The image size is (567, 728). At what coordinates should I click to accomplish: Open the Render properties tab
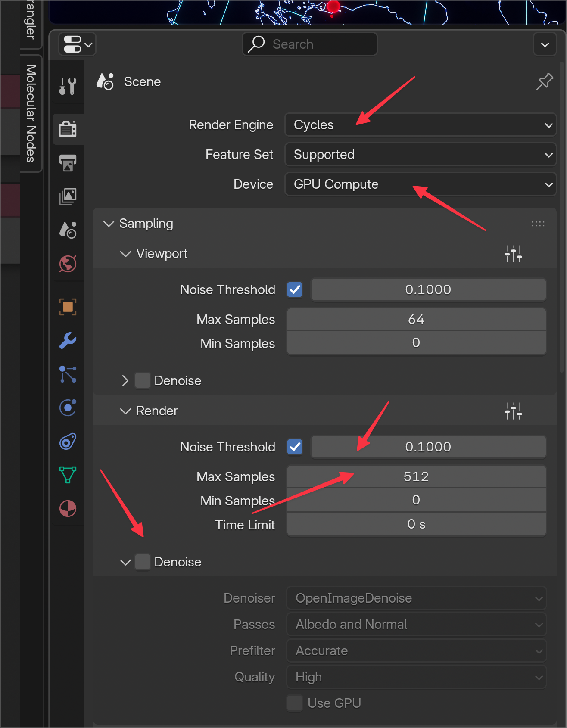pos(68,129)
